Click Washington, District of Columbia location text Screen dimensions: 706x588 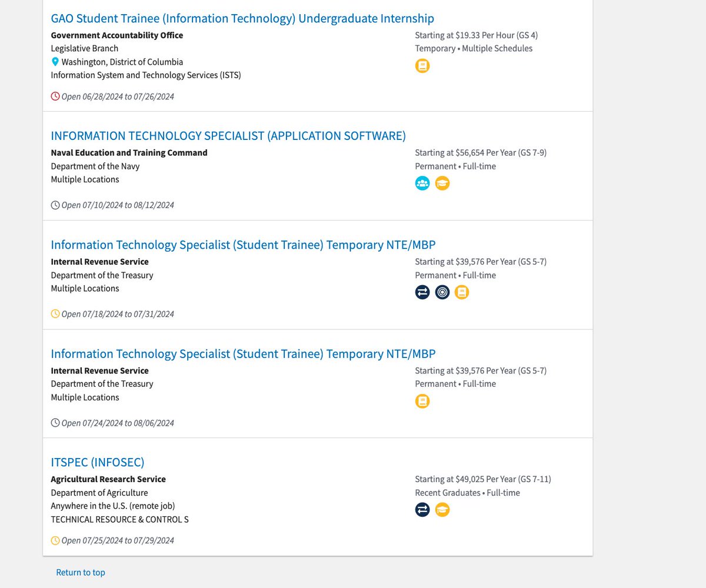pyautogui.click(x=122, y=62)
